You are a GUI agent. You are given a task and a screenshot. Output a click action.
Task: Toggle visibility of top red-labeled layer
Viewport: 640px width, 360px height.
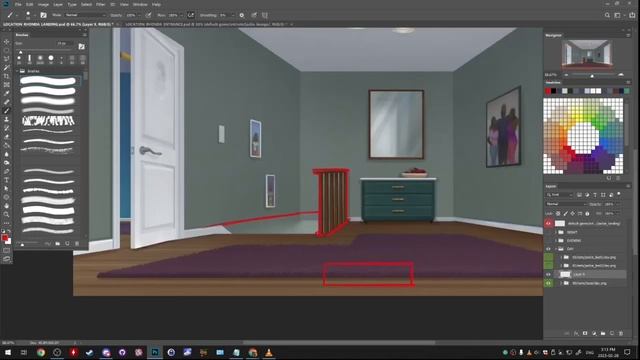pyautogui.click(x=548, y=223)
